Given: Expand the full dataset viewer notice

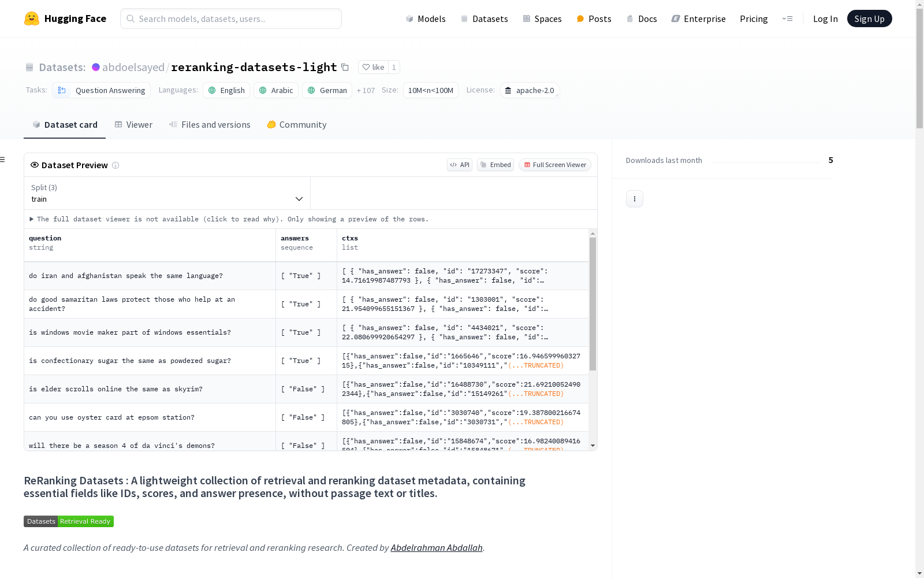Looking at the screenshot, I should tap(229, 219).
